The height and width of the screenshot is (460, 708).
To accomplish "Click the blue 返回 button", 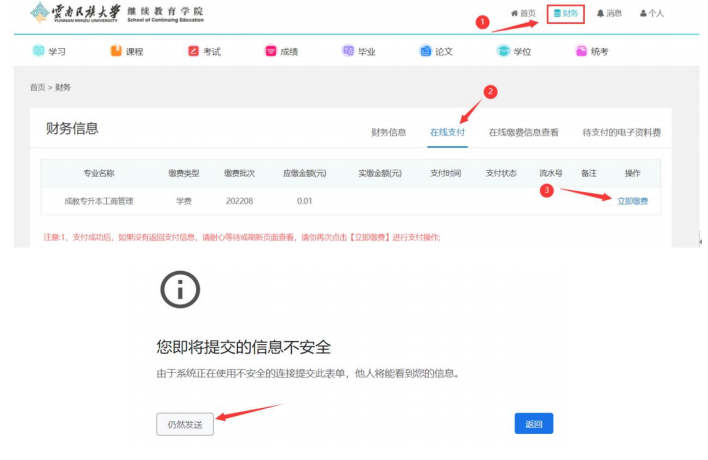I will [533, 424].
